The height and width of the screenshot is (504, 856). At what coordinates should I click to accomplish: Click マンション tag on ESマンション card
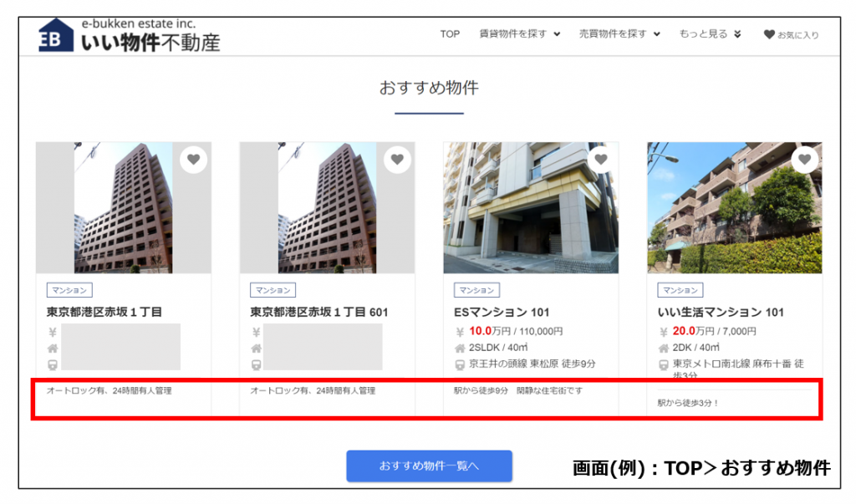click(x=476, y=290)
